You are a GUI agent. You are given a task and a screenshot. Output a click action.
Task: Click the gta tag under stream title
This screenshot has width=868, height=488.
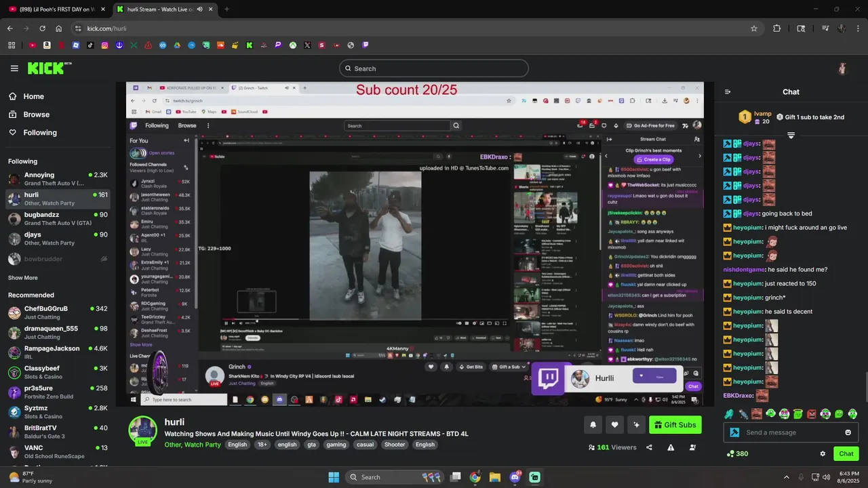click(311, 445)
